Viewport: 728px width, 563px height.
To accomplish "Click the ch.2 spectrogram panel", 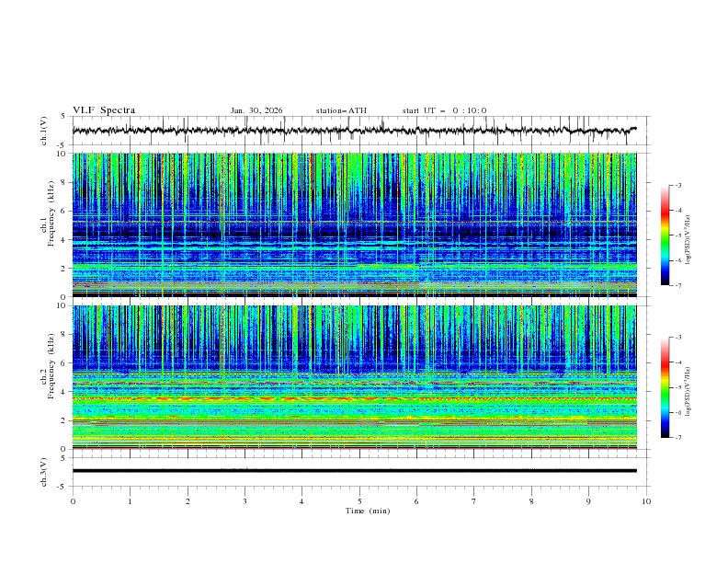I will [x=354, y=377].
